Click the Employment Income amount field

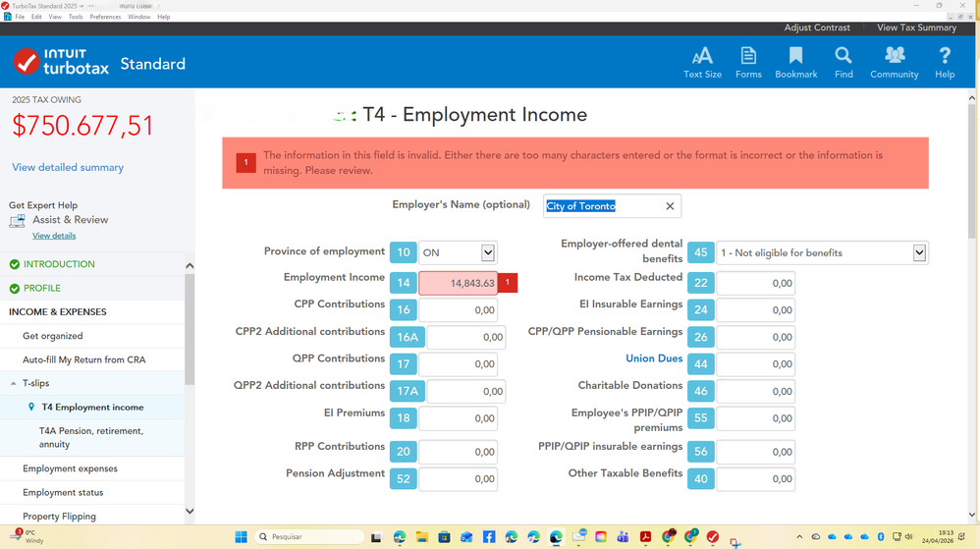(459, 283)
